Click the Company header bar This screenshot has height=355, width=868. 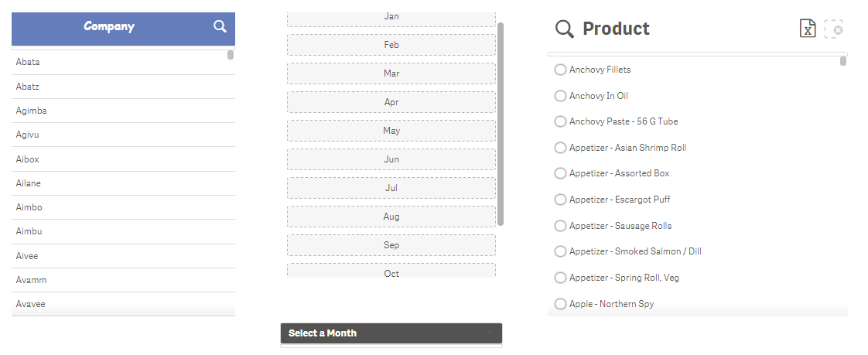123,29
